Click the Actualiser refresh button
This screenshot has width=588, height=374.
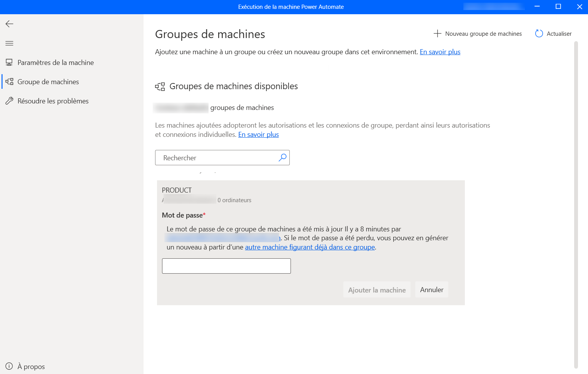click(553, 34)
